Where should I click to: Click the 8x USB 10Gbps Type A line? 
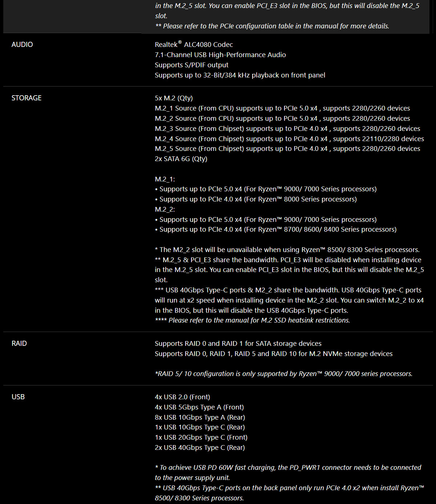(200, 417)
